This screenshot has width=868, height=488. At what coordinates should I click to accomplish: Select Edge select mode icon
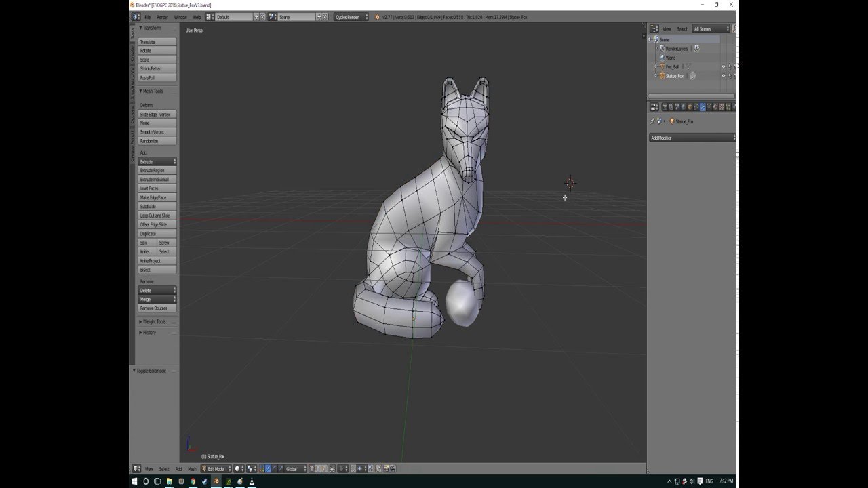pos(318,469)
